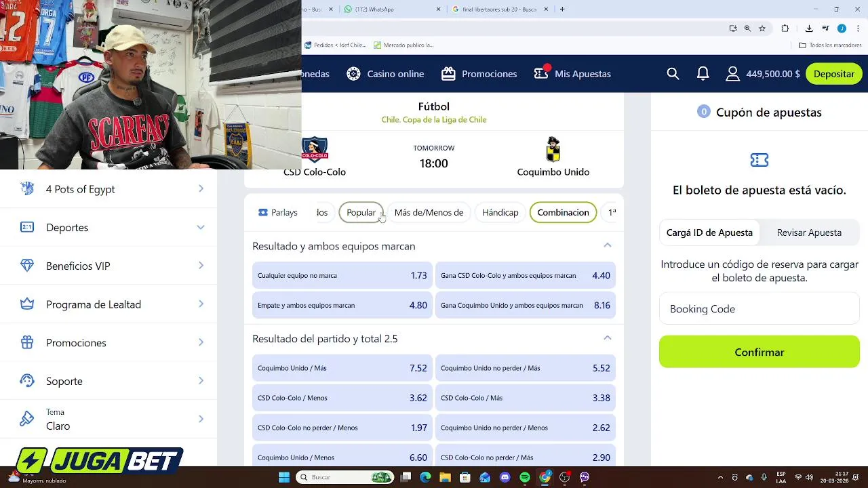Open Microsoft Edge from the taskbar
This screenshot has height=488, width=868.
(x=425, y=477)
